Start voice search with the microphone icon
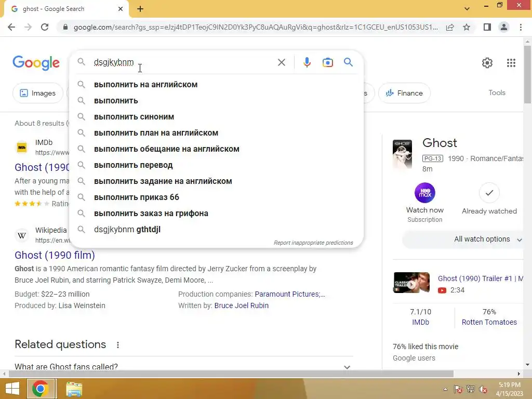The width and height of the screenshot is (532, 399). 307,62
